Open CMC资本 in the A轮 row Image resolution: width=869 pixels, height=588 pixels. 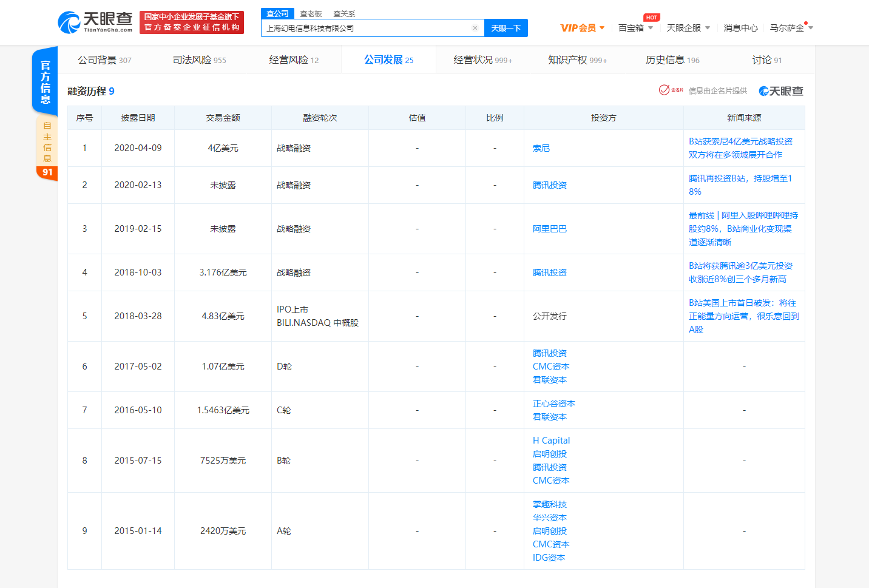point(551,544)
